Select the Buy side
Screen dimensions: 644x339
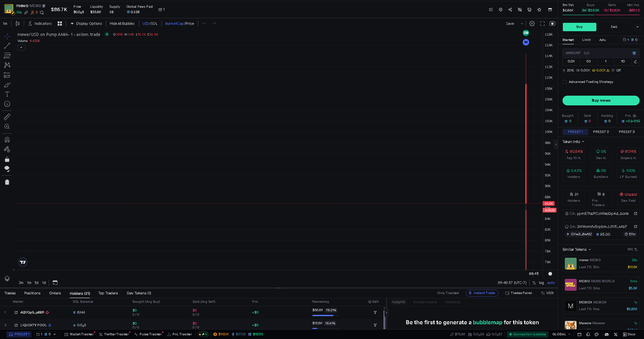click(x=580, y=27)
